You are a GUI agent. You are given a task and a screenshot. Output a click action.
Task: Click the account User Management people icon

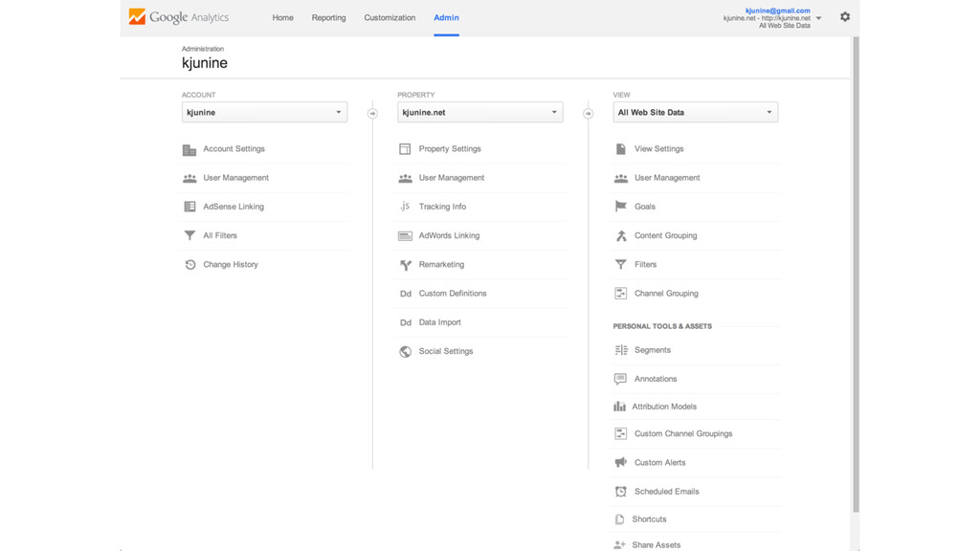tap(189, 178)
